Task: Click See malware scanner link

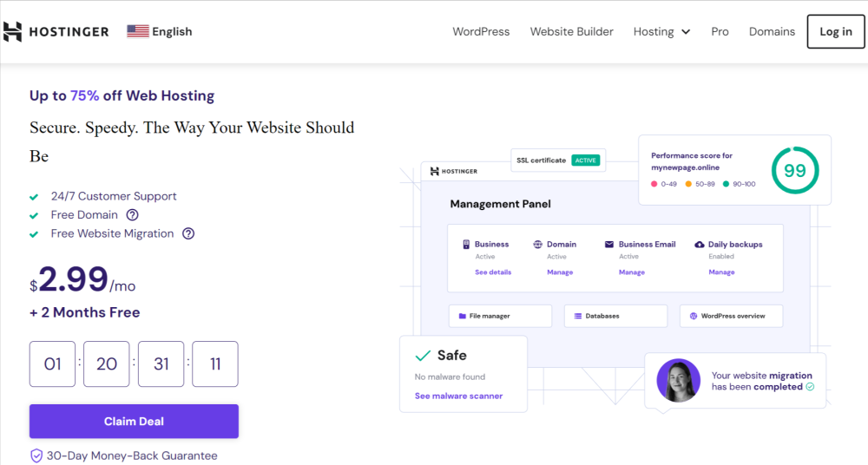Action: [x=458, y=396]
